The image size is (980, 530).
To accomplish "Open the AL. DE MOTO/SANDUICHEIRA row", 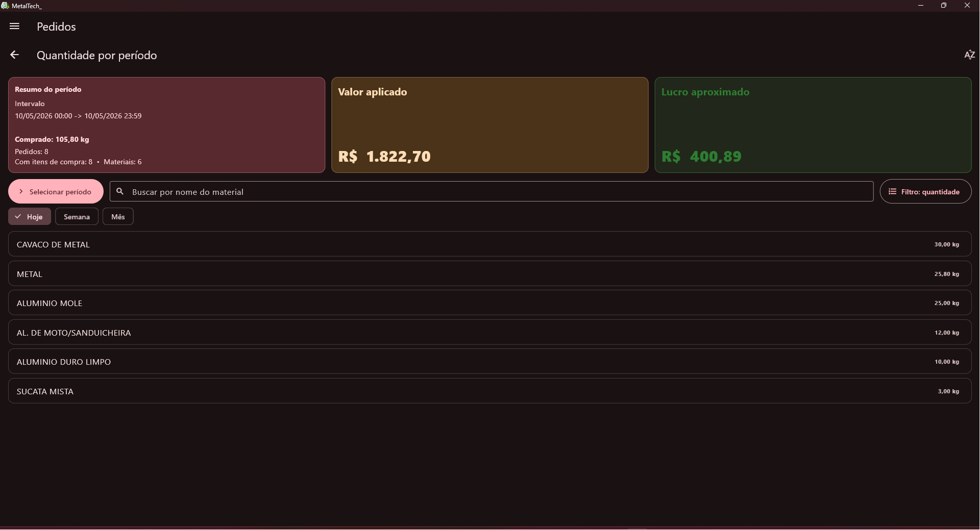I will pos(489,333).
